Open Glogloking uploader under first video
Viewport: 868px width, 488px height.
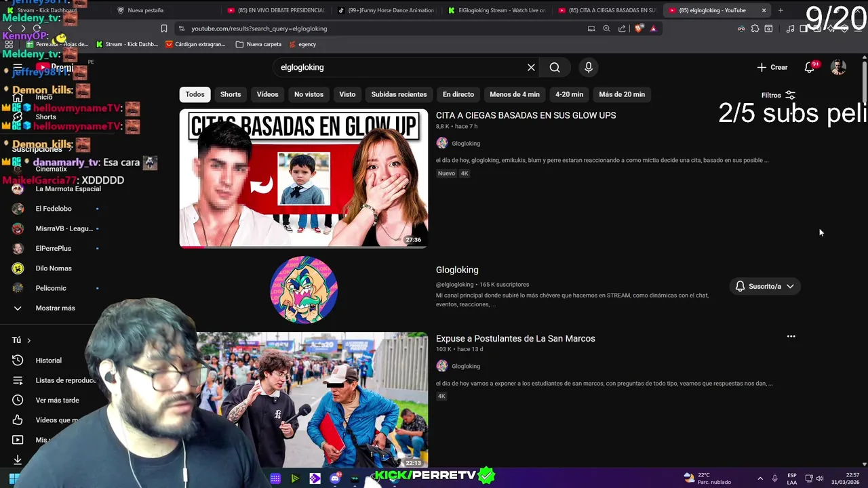point(466,143)
